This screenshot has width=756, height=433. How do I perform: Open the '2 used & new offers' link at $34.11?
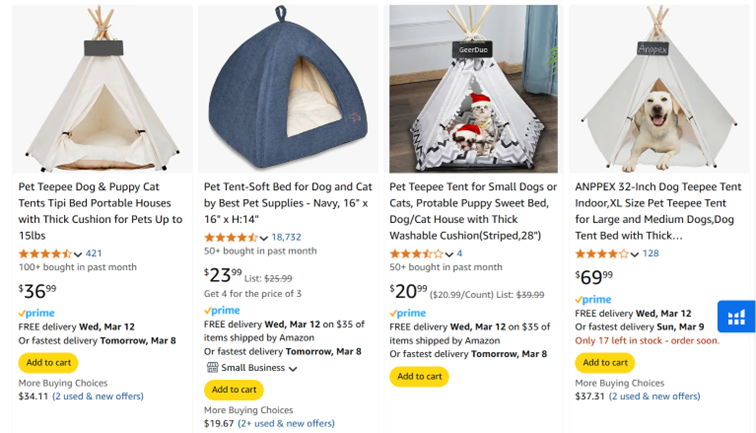point(97,396)
